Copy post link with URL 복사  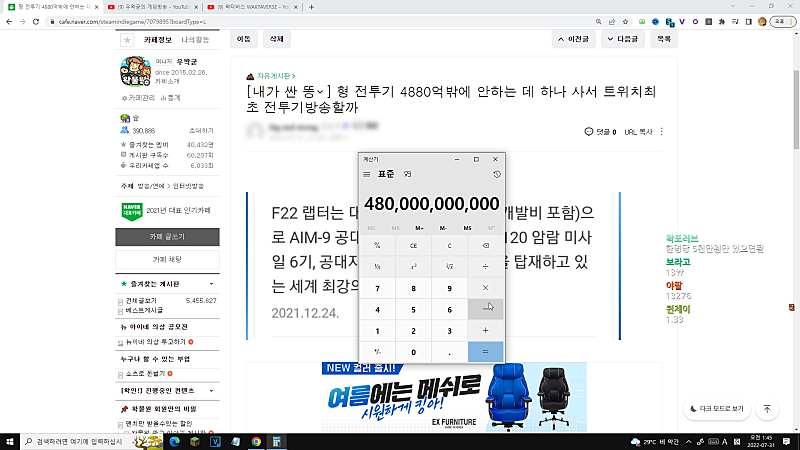[x=638, y=132]
